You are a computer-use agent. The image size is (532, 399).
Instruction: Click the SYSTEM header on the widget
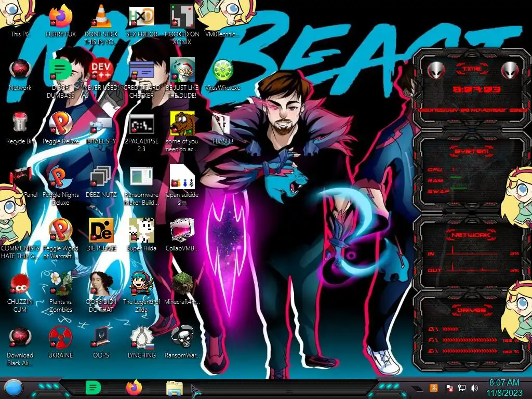[472, 151]
